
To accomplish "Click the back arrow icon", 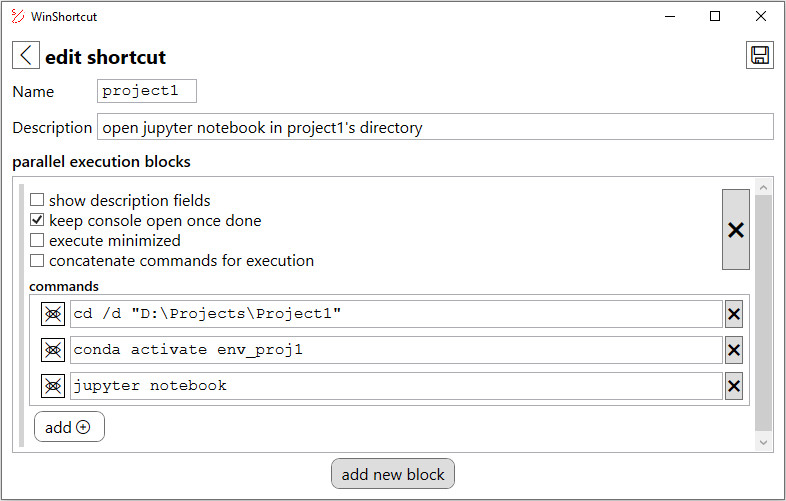I will click(x=25, y=56).
